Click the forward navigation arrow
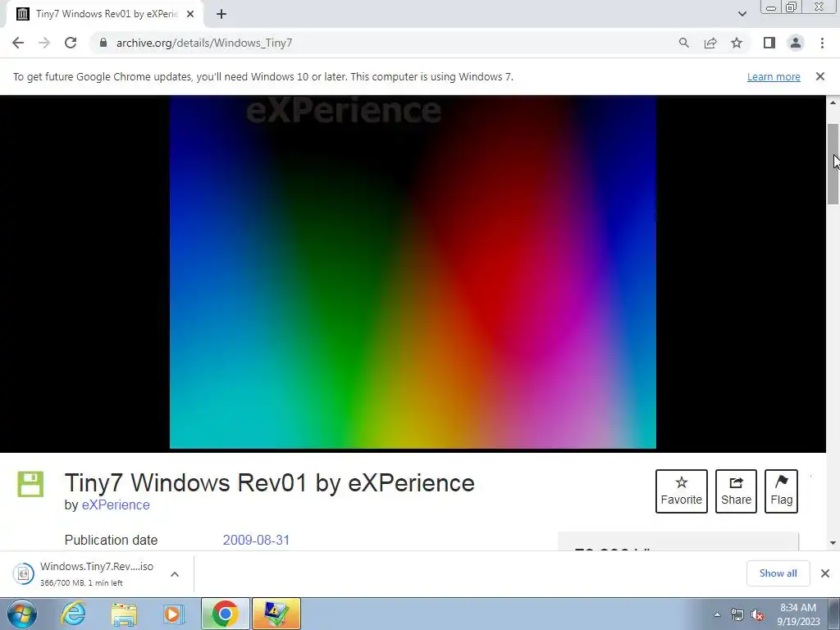The image size is (840, 630). [x=44, y=43]
